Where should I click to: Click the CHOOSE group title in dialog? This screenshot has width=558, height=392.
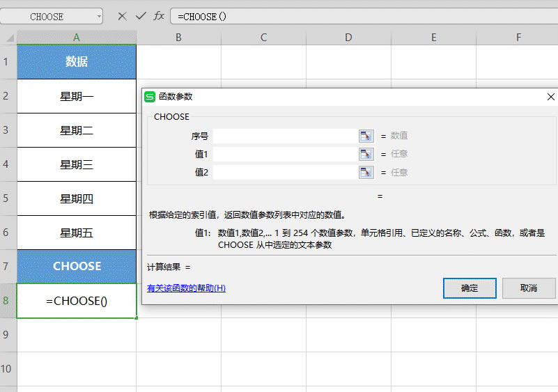click(x=171, y=117)
